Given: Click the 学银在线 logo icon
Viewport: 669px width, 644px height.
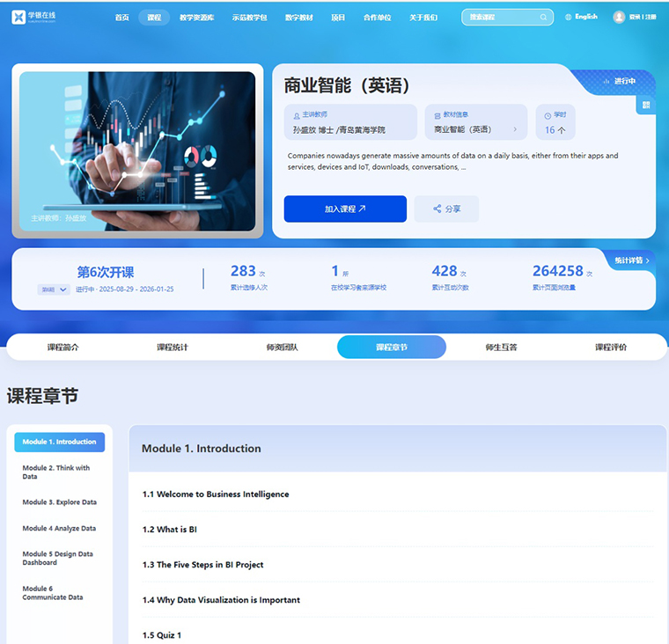Looking at the screenshot, I should tap(18, 17).
